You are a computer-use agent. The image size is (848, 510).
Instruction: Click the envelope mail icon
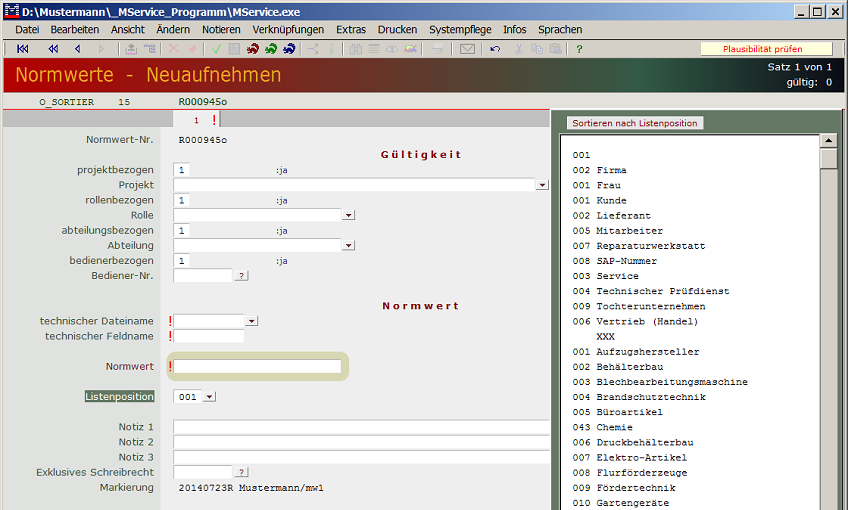point(467,48)
